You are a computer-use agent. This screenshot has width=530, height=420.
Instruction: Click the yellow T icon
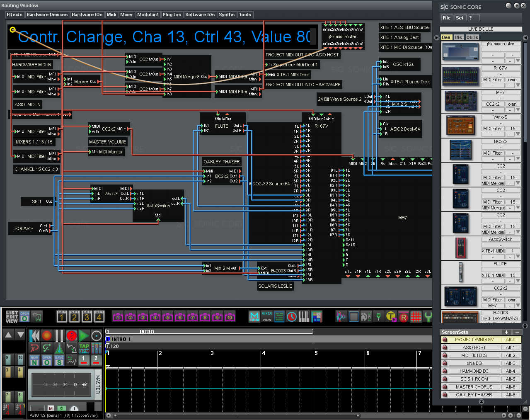391,317
